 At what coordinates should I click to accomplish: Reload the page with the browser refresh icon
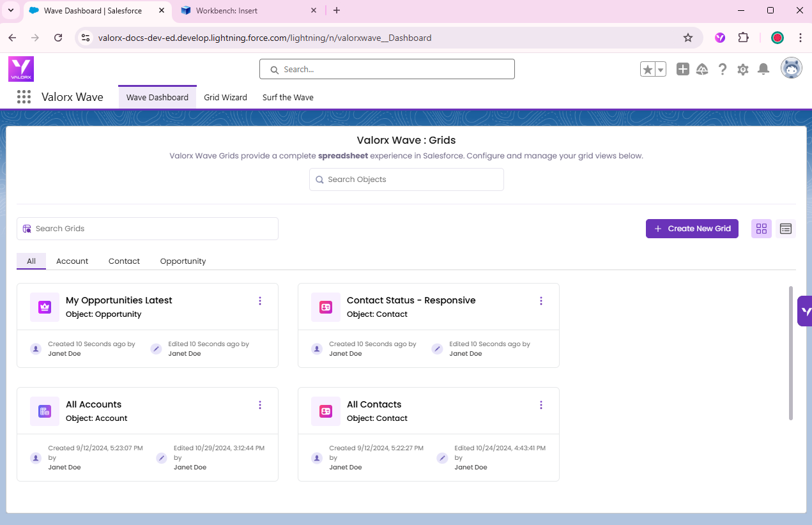pyautogui.click(x=58, y=38)
